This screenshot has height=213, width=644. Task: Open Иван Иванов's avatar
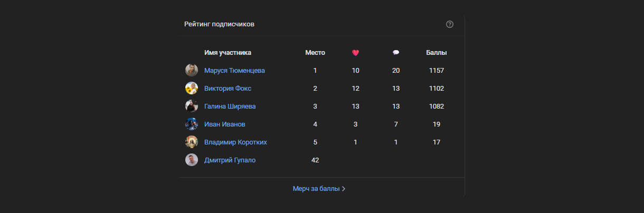coord(192,124)
